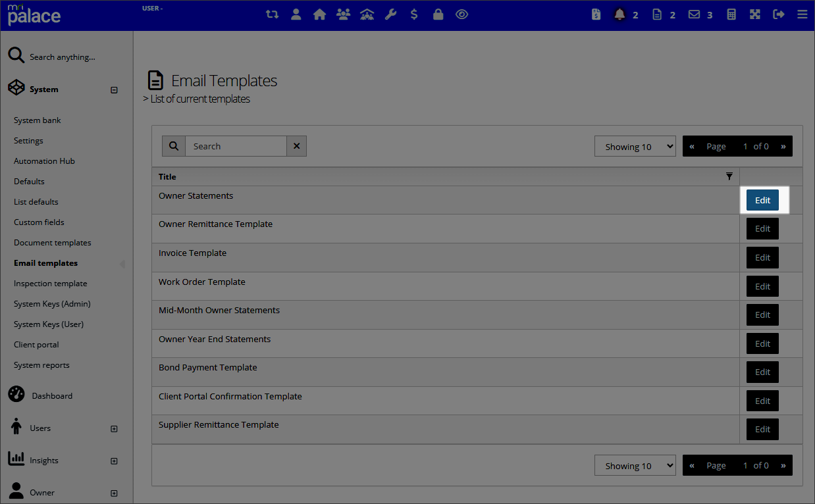815x504 pixels.
Task: Edit the Bond Payment Template
Action: [762, 372]
